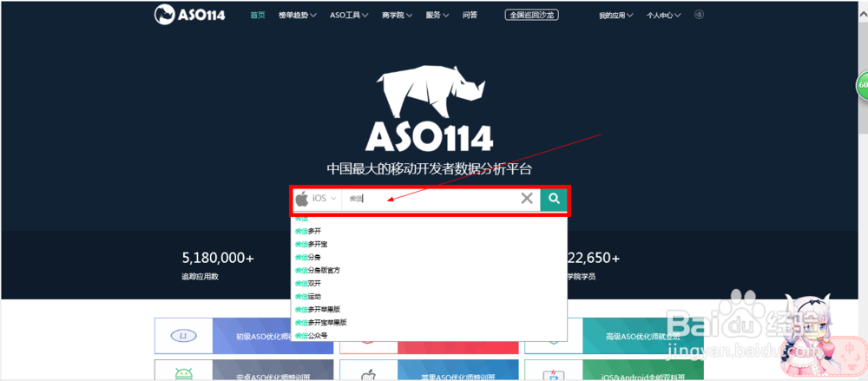Image resolution: width=868 pixels, height=381 pixels.
Task: Open the 首页 home tab
Action: (258, 16)
